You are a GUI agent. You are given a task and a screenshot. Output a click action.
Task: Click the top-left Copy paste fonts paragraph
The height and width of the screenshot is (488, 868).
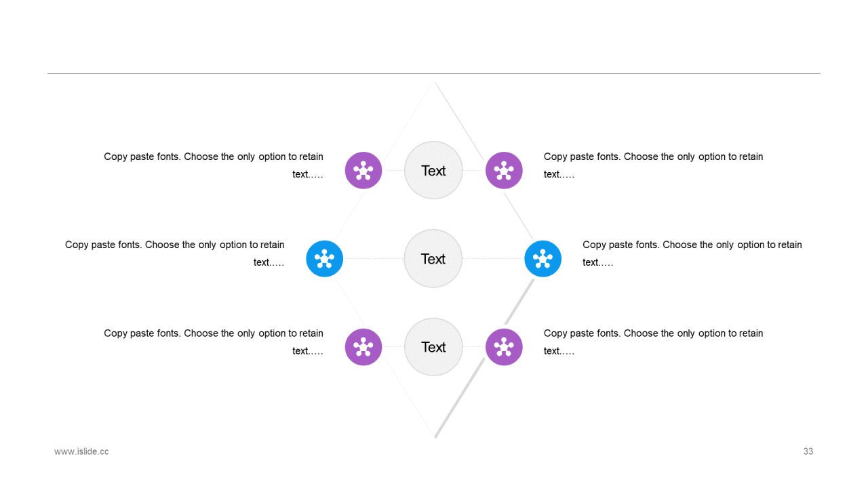point(214,165)
